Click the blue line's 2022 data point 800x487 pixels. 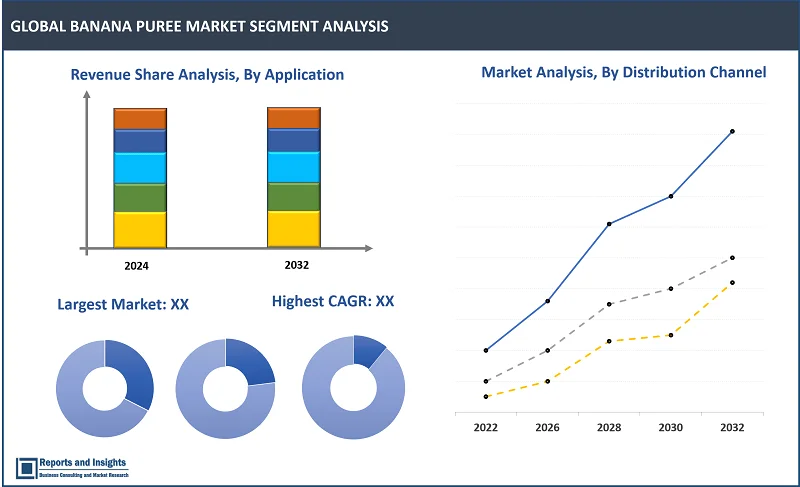pyautogui.click(x=486, y=350)
